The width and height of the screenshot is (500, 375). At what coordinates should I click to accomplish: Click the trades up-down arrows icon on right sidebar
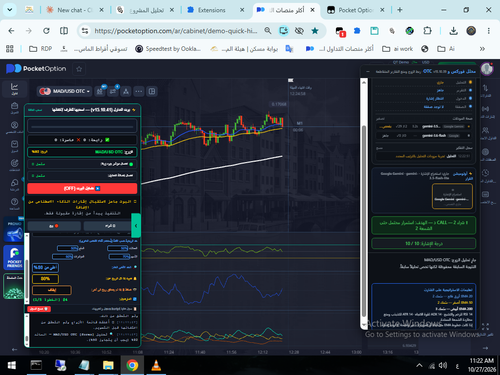point(486,89)
